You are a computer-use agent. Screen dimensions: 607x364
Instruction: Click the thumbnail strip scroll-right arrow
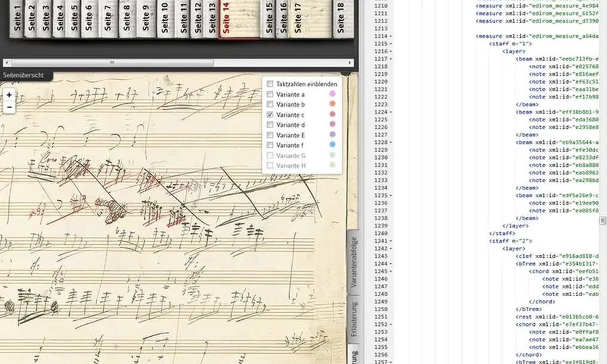click(x=350, y=62)
